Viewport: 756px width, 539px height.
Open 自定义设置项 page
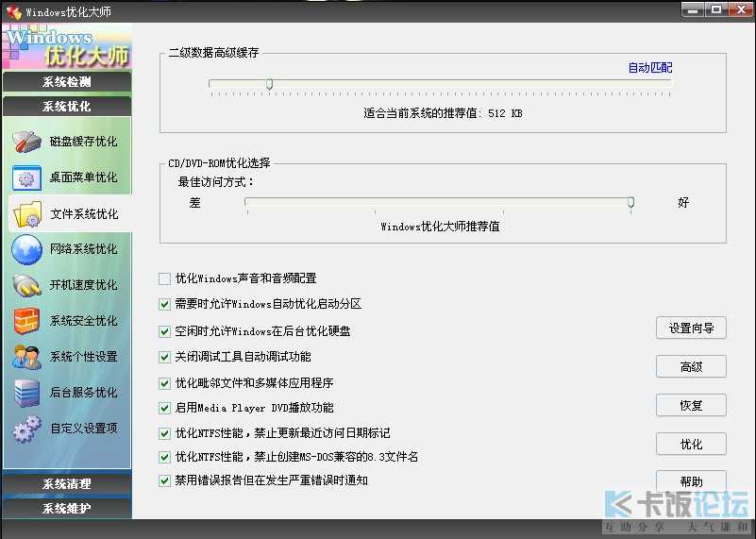click(83, 429)
